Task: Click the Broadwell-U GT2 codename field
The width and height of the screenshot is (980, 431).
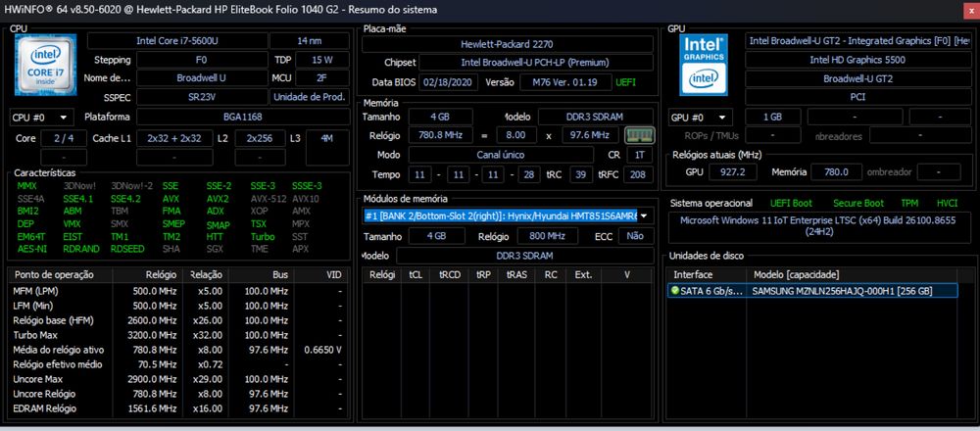Action: tap(857, 78)
